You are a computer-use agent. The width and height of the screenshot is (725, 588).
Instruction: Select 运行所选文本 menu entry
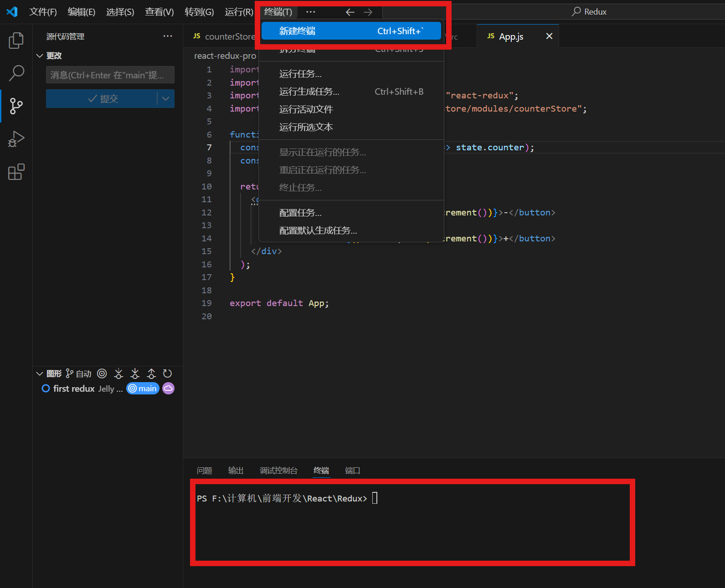tap(351, 127)
